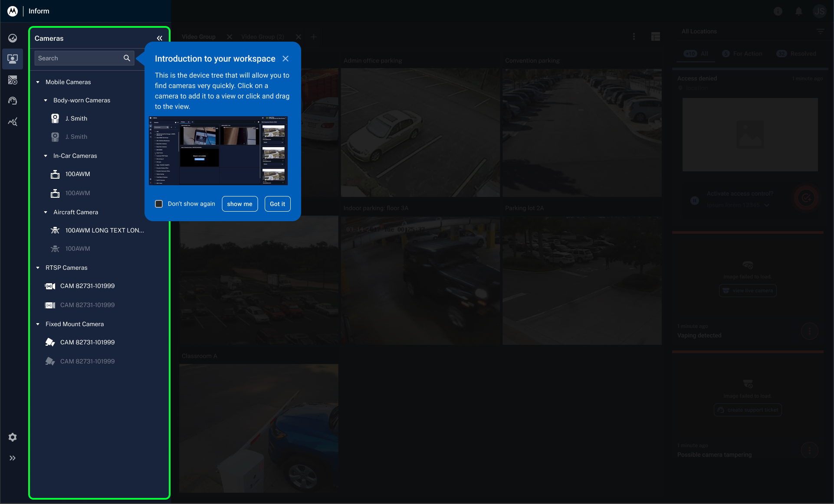Screen dimensions: 834x504
Task: Check the Don't show again checkbox
Action: point(159,204)
